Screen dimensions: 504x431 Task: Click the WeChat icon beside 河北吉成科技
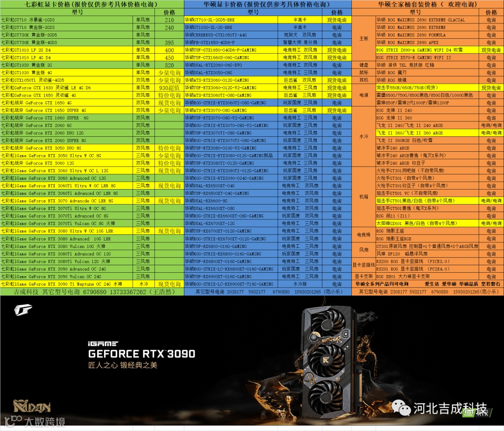pyautogui.click(x=401, y=408)
